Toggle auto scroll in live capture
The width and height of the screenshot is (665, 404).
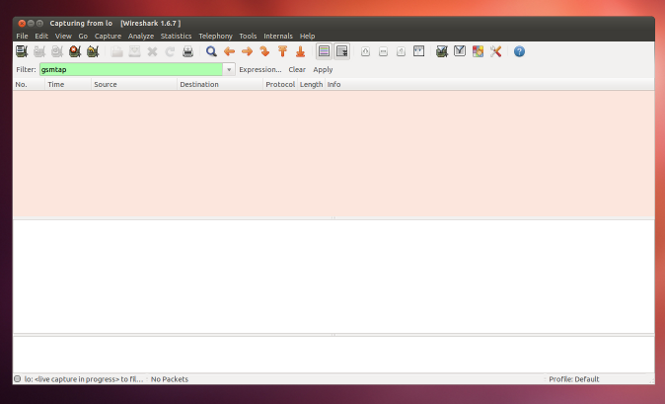point(342,52)
